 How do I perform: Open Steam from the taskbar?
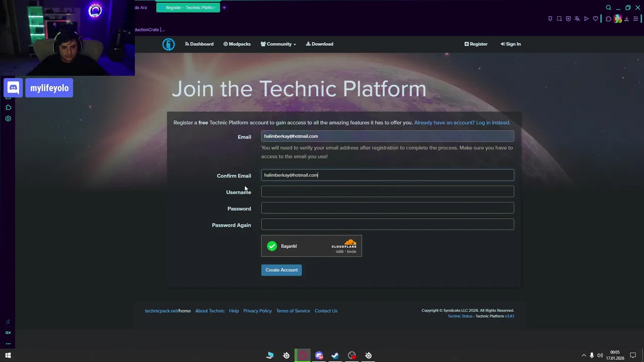(x=336, y=355)
